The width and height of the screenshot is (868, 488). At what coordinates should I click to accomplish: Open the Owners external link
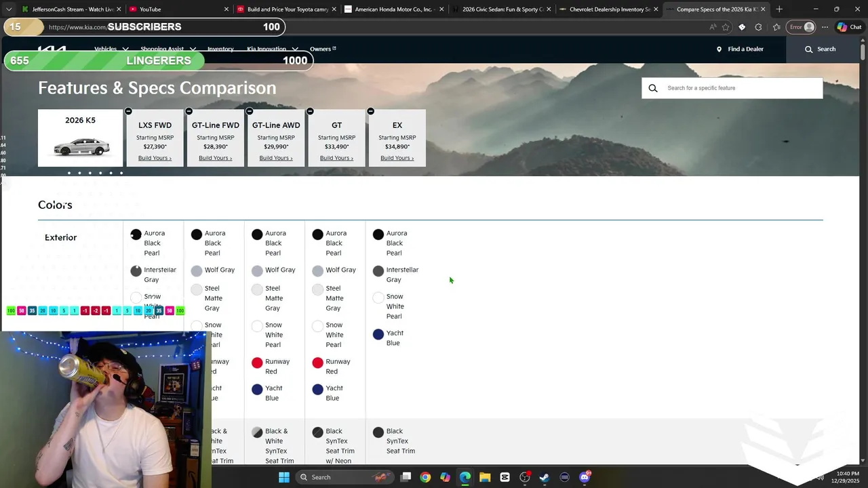(x=323, y=49)
